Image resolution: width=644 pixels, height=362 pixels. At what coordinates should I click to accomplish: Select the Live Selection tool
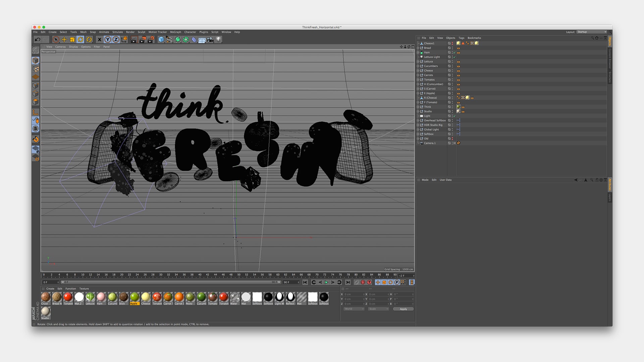[56, 40]
